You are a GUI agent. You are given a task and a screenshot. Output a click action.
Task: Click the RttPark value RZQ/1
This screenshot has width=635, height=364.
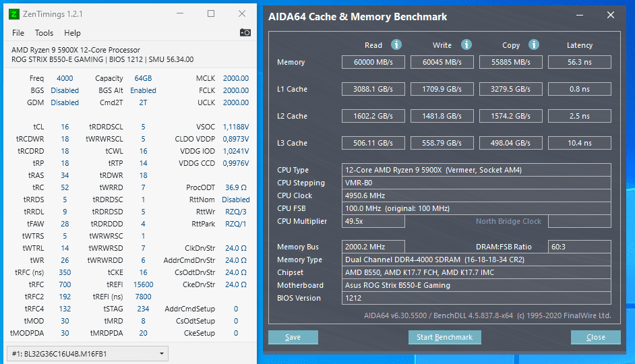[236, 224]
